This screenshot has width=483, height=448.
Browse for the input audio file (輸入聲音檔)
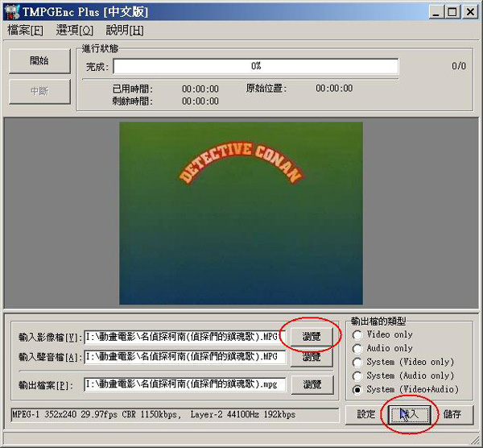click(x=312, y=358)
